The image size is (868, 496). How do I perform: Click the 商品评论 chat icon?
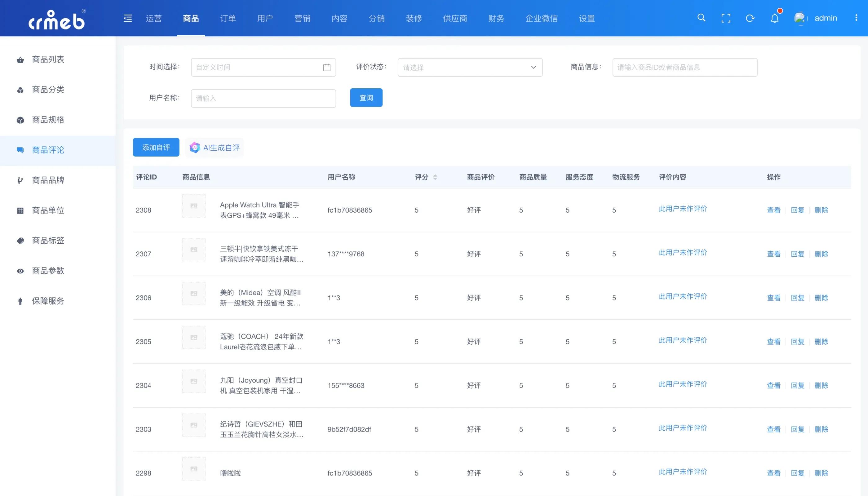click(20, 150)
